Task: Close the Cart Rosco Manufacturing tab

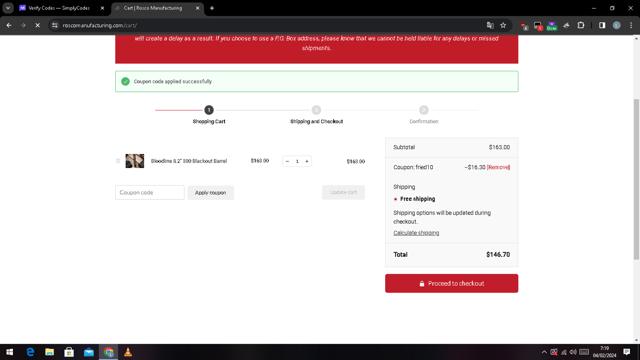Action: click(198, 8)
